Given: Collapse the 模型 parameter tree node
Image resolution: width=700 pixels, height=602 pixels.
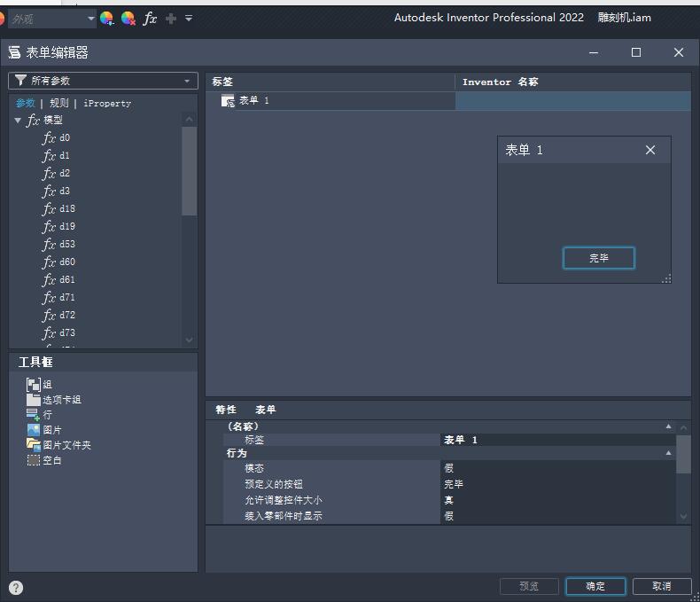Looking at the screenshot, I should coord(18,120).
